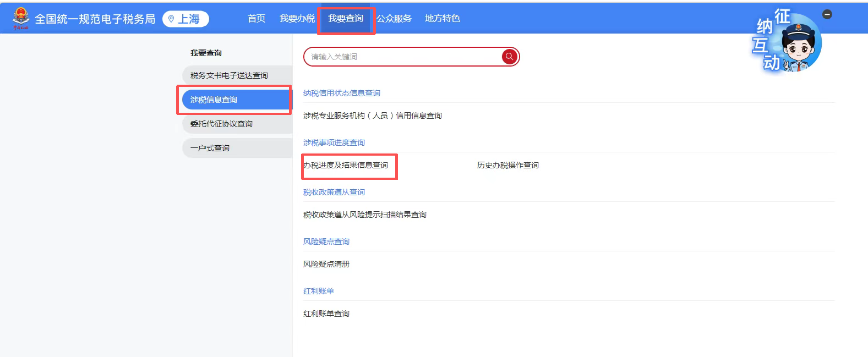Click the red search magnifier button

(509, 57)
